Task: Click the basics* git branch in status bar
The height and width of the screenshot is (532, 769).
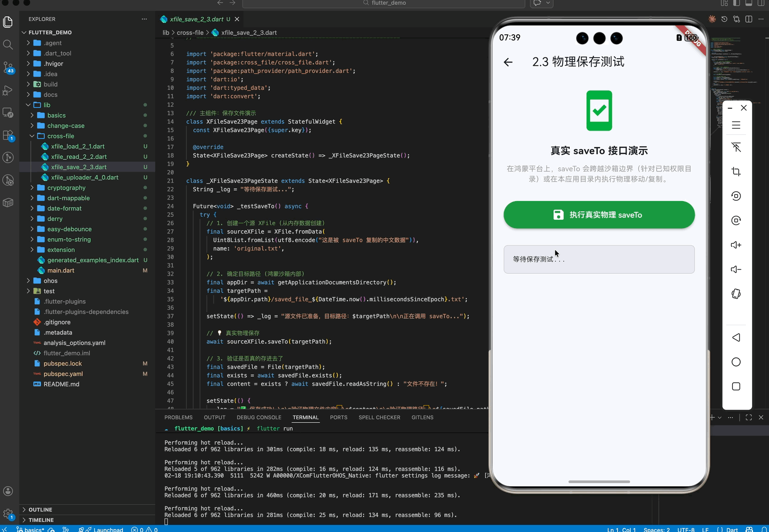Action: [31, 529]
